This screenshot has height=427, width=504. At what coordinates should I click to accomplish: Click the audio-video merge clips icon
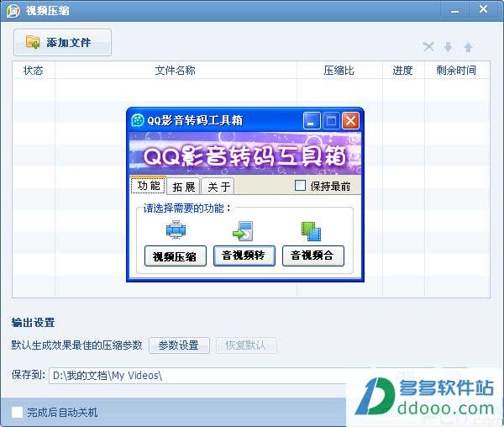point(311,231)
